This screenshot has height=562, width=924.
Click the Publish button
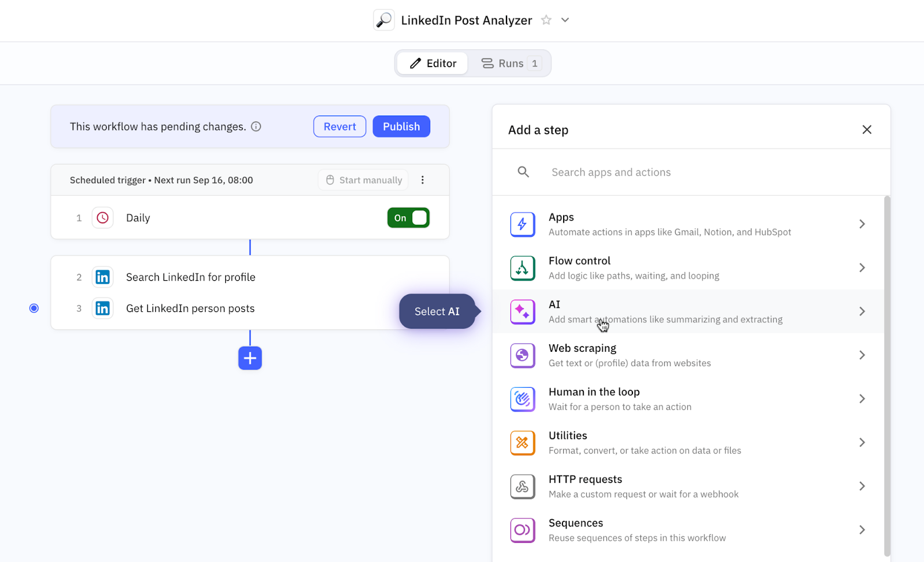pos(401,126)
